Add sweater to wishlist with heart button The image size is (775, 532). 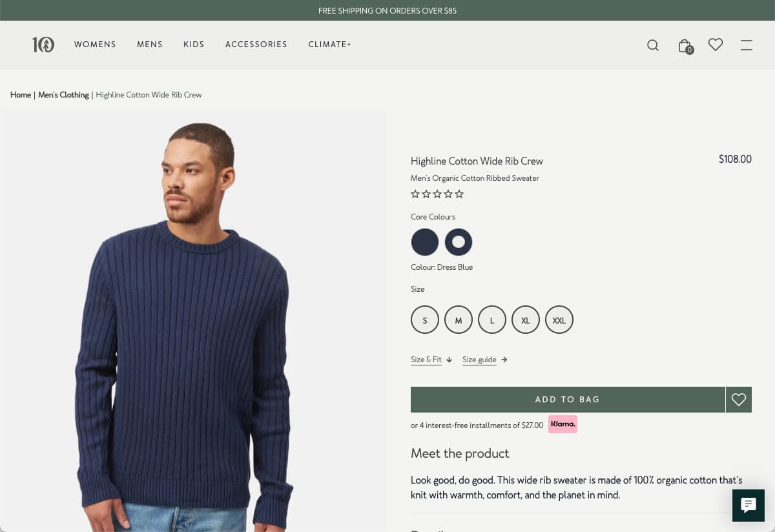[739, 400]
